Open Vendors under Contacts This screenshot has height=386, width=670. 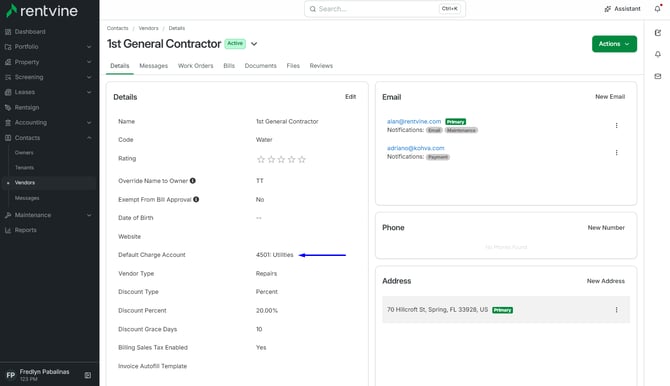pyautogui.click(x=25, y=183)
